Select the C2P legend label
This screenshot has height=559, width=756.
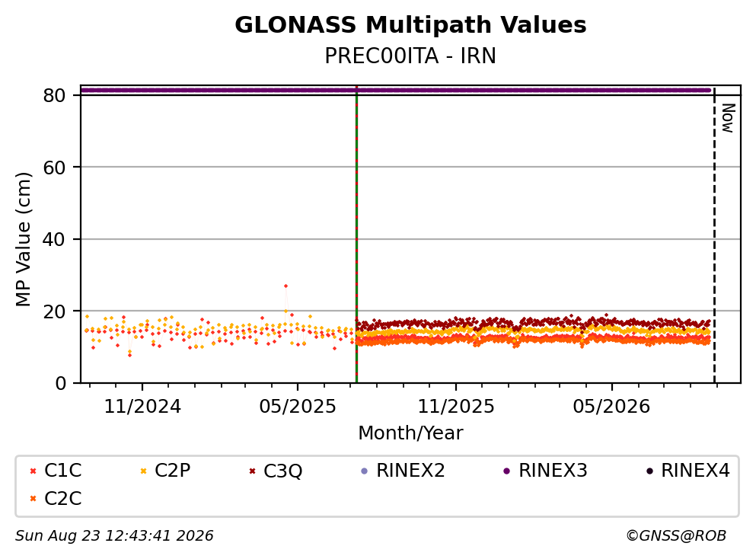173,470
